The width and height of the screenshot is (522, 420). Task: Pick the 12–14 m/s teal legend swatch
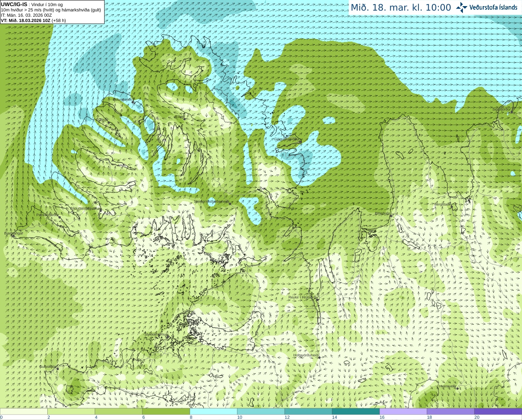[308, 411]
